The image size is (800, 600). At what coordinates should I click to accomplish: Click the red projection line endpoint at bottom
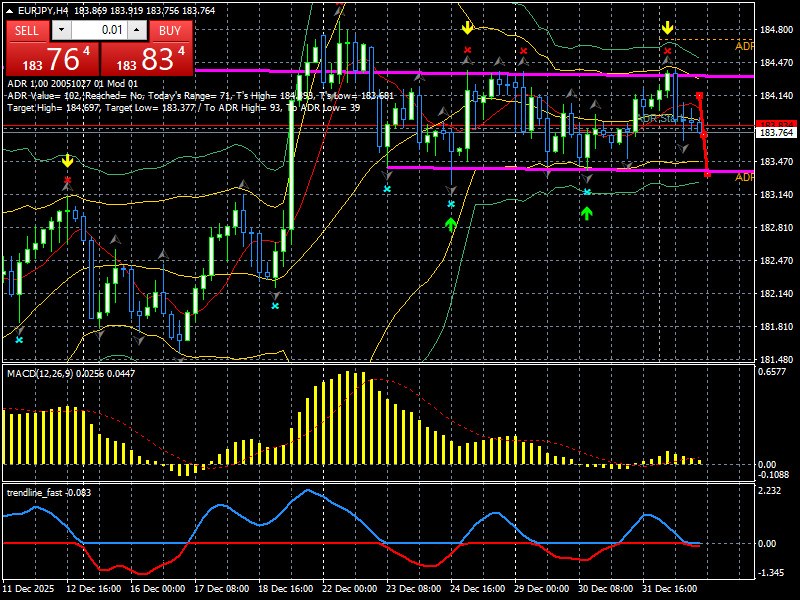click(x=707, y=174)
